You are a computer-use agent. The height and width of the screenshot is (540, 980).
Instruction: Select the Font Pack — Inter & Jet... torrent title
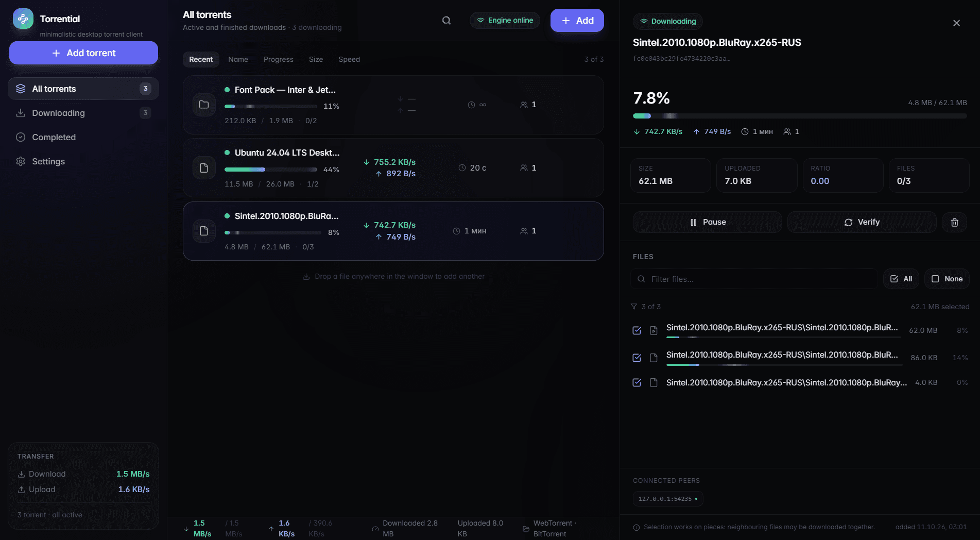tap(285, 90)
